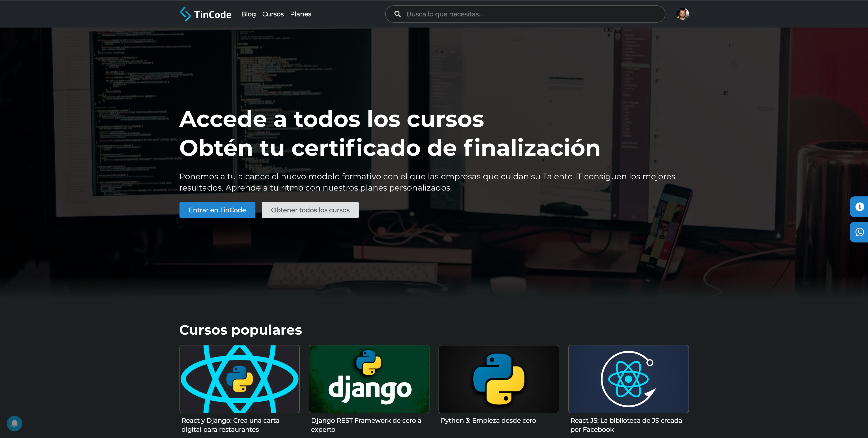Click the Obtener todos los cursos button
The width and height of the screenshot is (868, 438).
click(x=310, y=210)
